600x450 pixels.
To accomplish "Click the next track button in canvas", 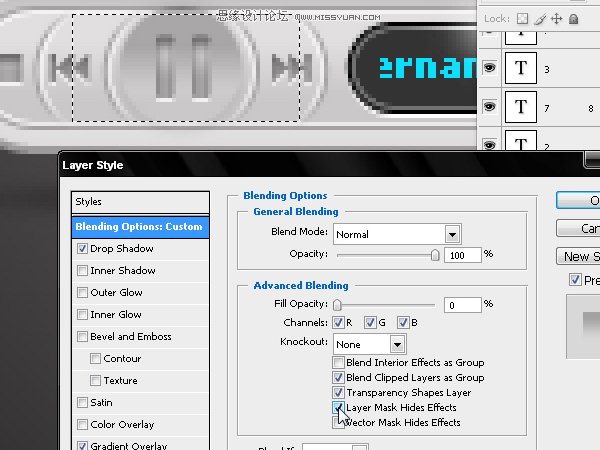I will pos(292,68).
